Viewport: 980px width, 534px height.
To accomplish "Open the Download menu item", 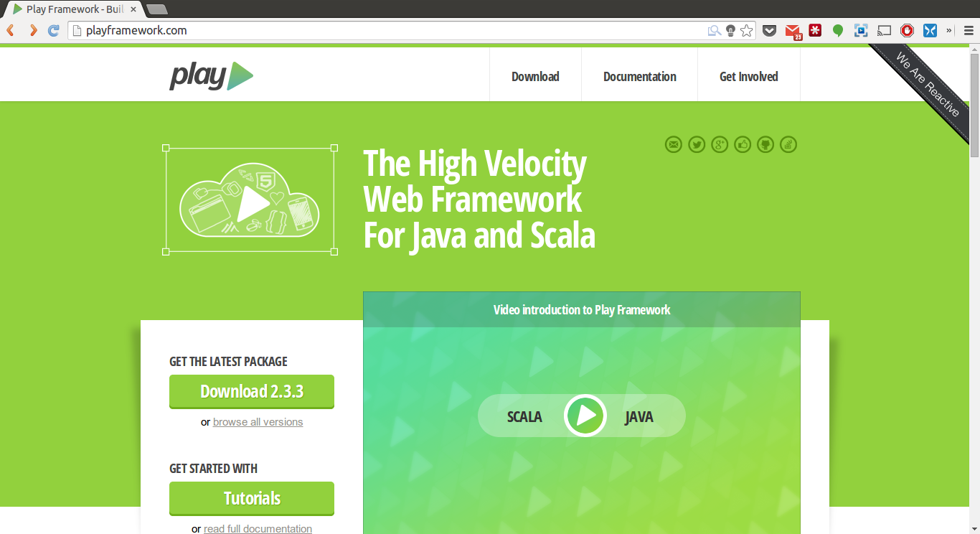I will tap(535, 77).
